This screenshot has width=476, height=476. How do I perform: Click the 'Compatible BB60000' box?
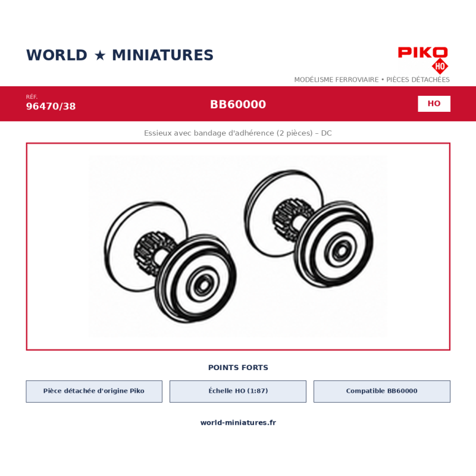[382, 392]
